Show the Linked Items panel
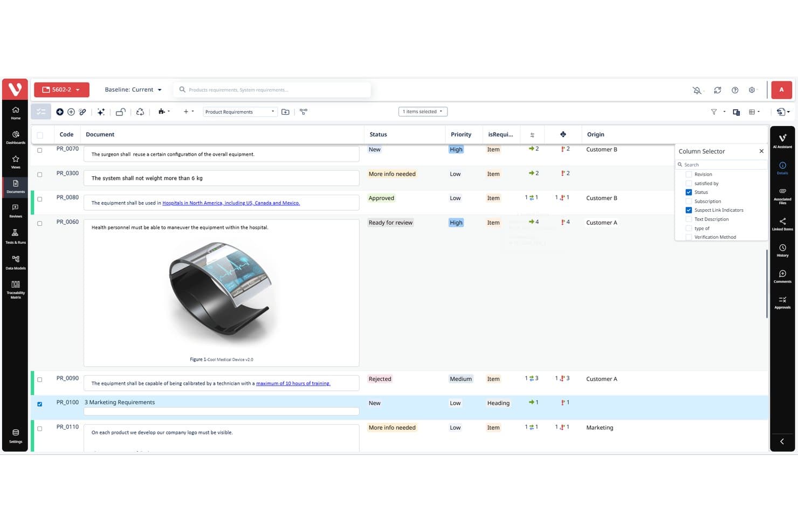The image size is (798, 532). pyautogui.click(x=782, y=224)
